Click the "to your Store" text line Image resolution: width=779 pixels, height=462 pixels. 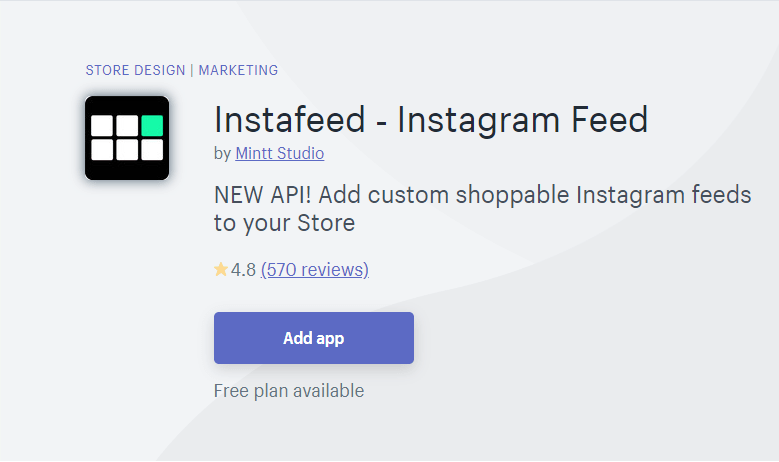pyautogui.click(x=285, y=223)
